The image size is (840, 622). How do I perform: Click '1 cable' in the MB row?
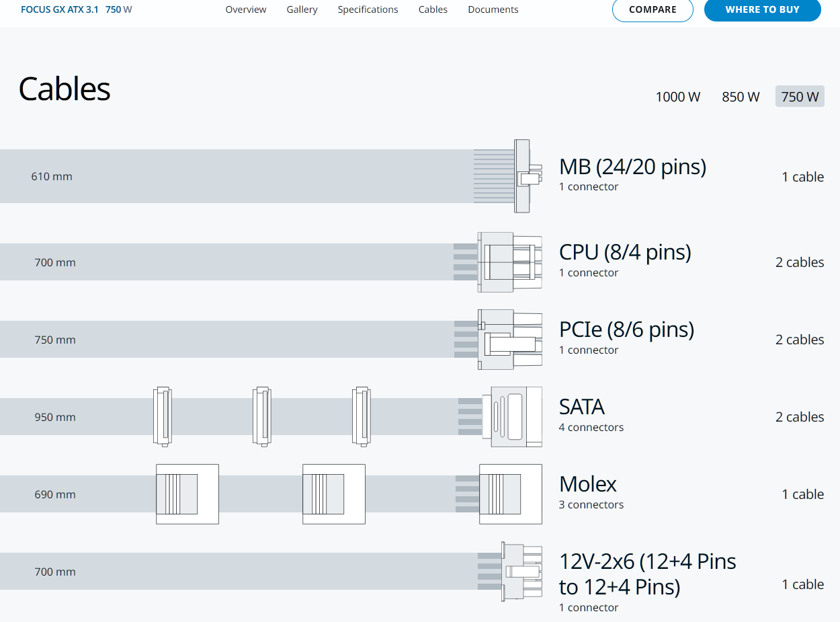click(x=802, y=177)
